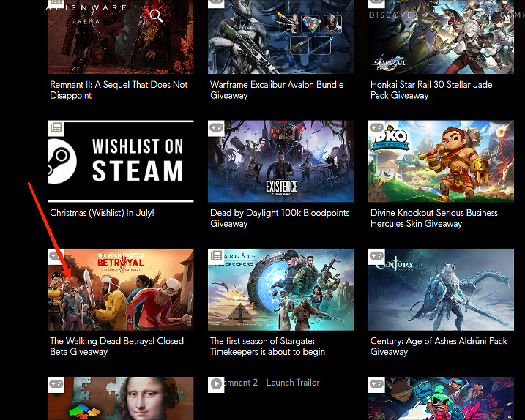Click gamepad icon on Mona Lisa puzzle card
Viewport: 525px width, 420px height.
pyautogui.click(x=56, y=384)
